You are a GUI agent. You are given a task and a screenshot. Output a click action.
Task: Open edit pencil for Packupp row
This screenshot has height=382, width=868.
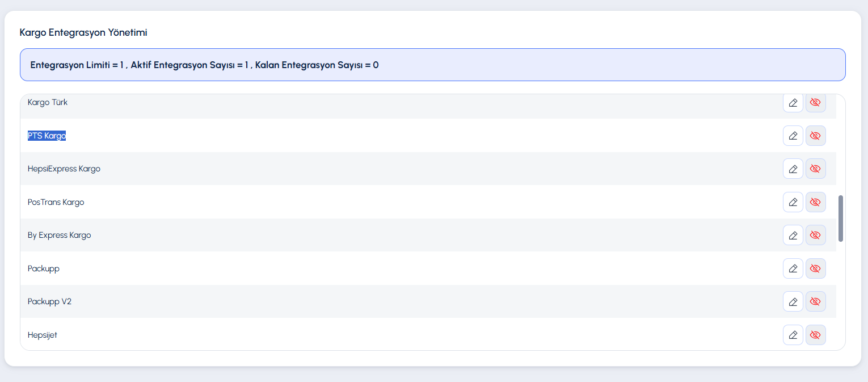coord(793,268)
